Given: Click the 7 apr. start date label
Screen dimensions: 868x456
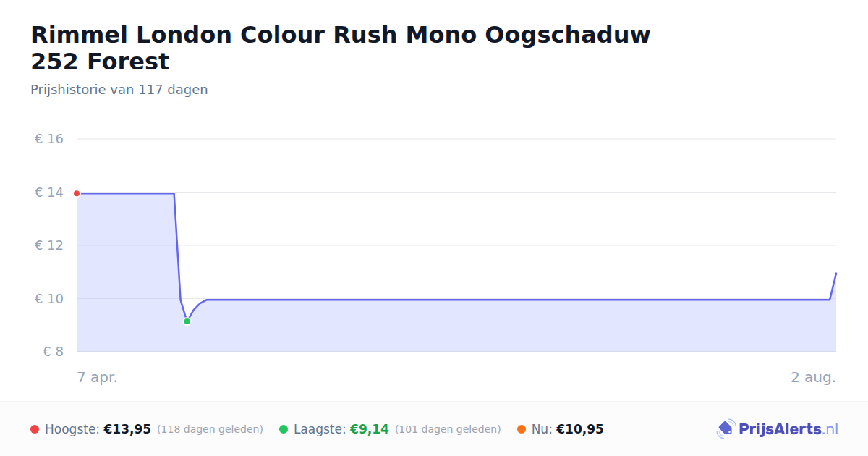Looking at the screenshot, I should (98, 378).
